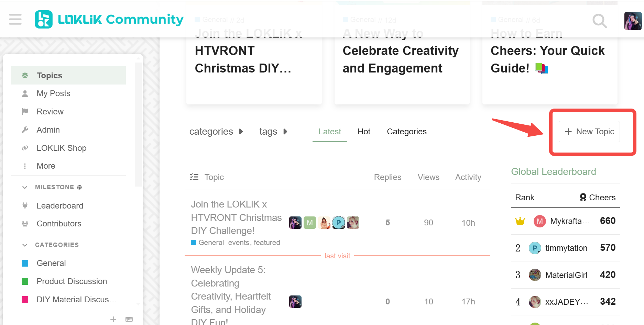Click blue P avatar on Christmas DIY topic
644x325 pixels.
pyautogui.click(x=339, y=223)
